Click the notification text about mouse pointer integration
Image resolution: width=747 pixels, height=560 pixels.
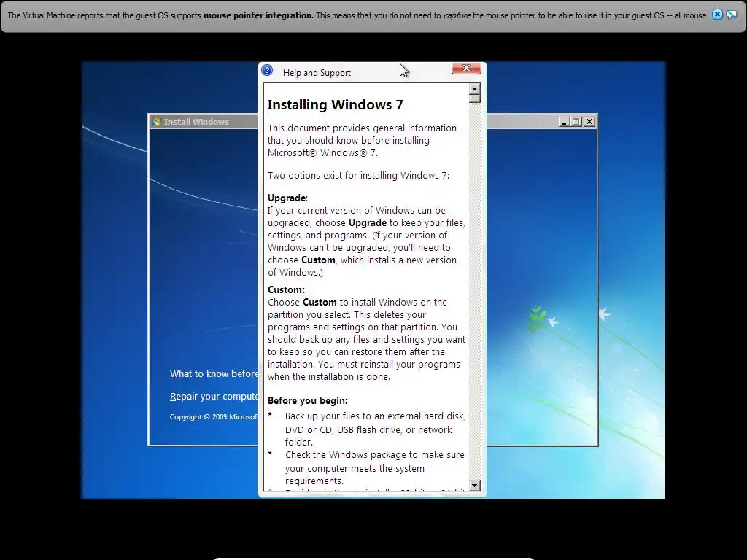[357, 15]
